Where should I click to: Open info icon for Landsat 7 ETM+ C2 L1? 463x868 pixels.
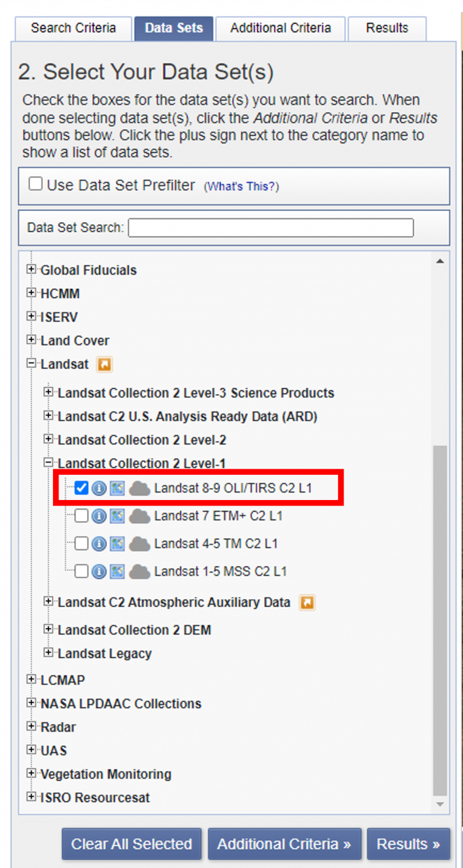(x=99, y=516)
